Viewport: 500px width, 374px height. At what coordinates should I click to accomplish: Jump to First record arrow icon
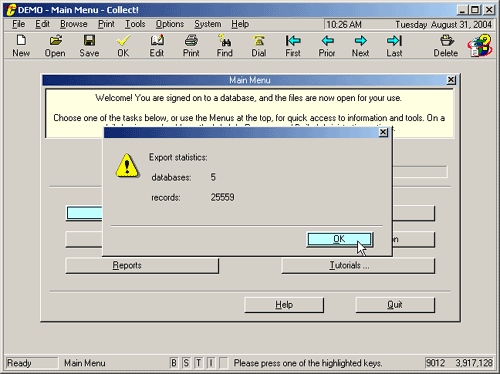click(x=293, y=41)
